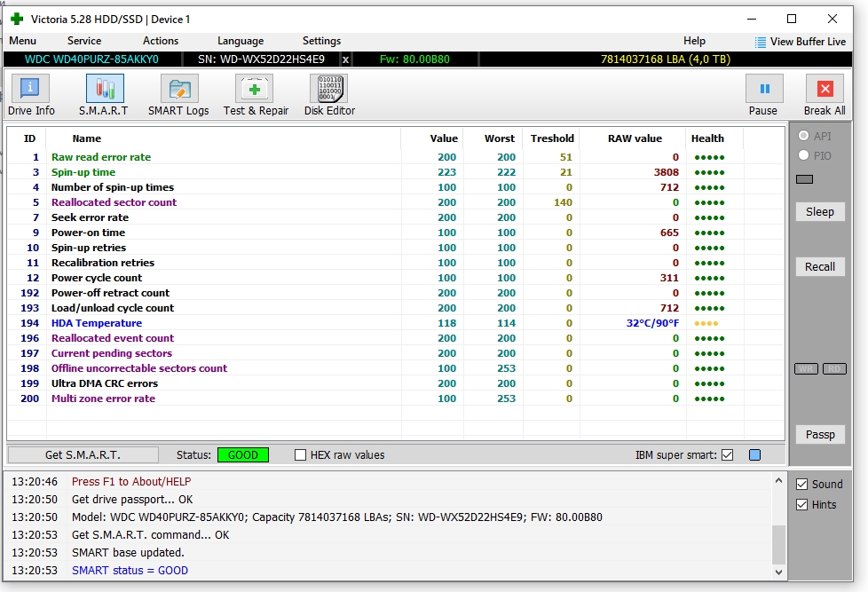This screenshot has height=592, width=868.
Task: Click the Get S.M.A.R.T. button
Action: point(83,455)
